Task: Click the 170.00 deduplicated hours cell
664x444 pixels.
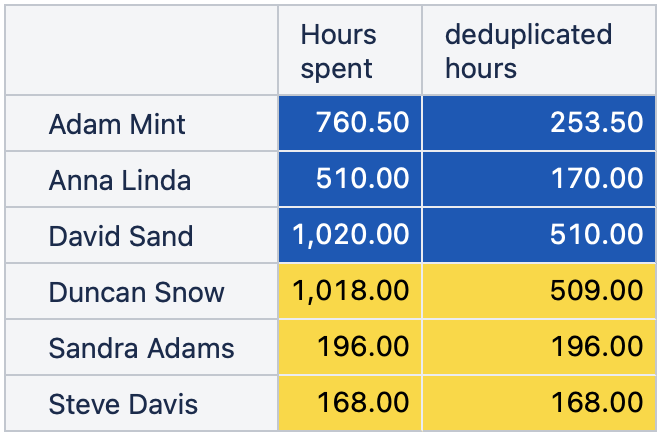Action: (539, 179)
